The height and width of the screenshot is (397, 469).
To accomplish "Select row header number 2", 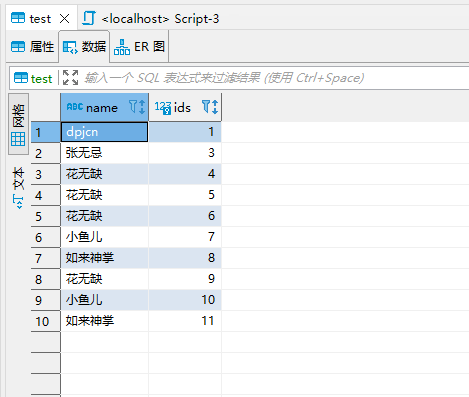I will click(46, 153).
